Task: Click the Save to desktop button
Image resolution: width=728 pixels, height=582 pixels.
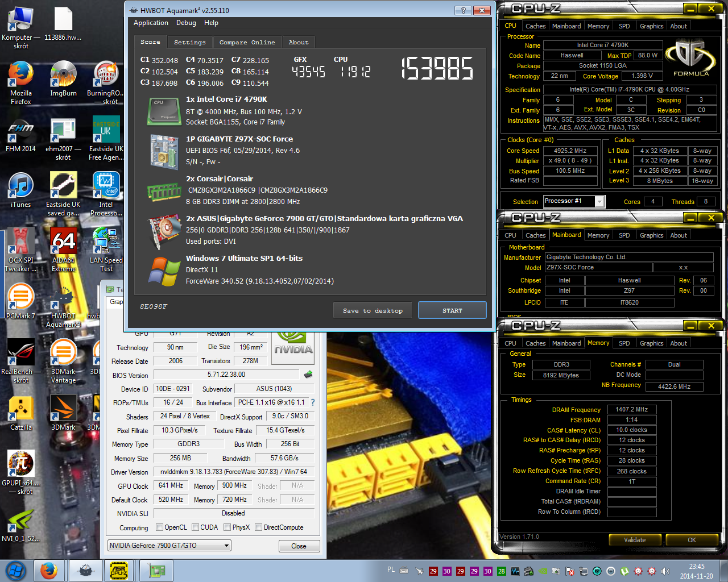Action: coord(373,310)
